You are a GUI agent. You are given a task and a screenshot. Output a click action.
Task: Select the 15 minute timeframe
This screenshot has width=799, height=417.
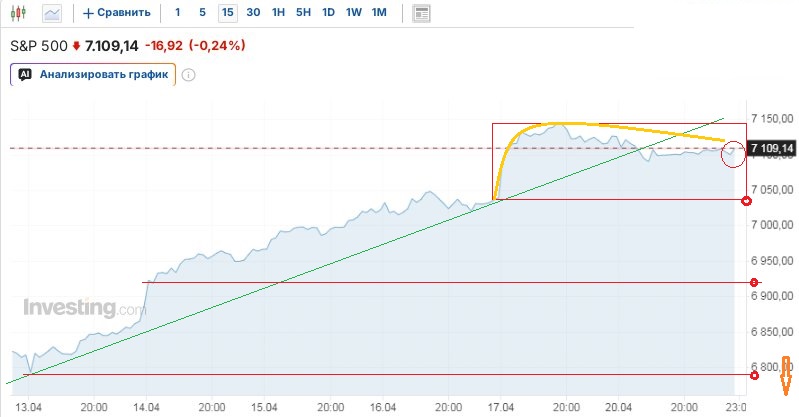228,13
